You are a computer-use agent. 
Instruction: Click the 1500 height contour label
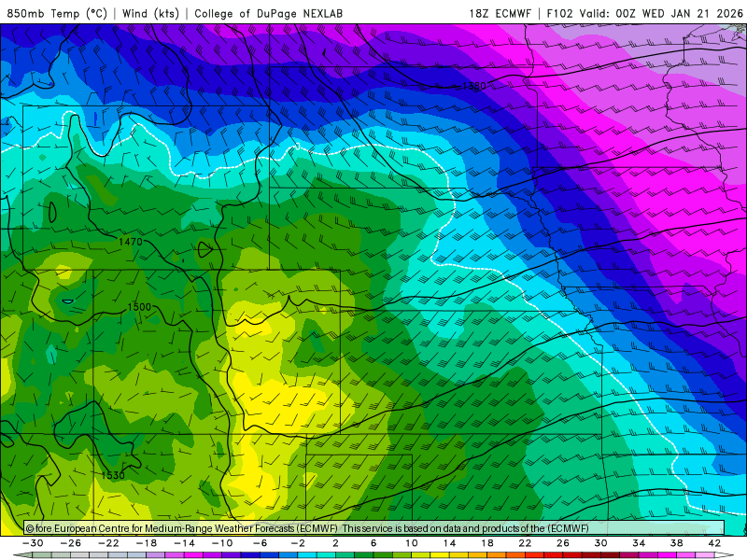tap(139, 307)
